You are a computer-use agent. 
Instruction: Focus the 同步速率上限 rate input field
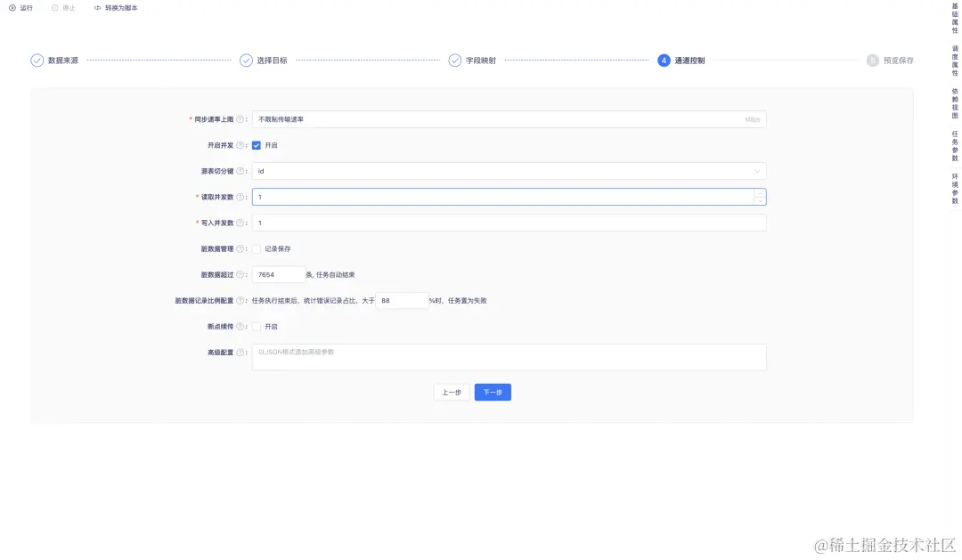click(510, 119)
